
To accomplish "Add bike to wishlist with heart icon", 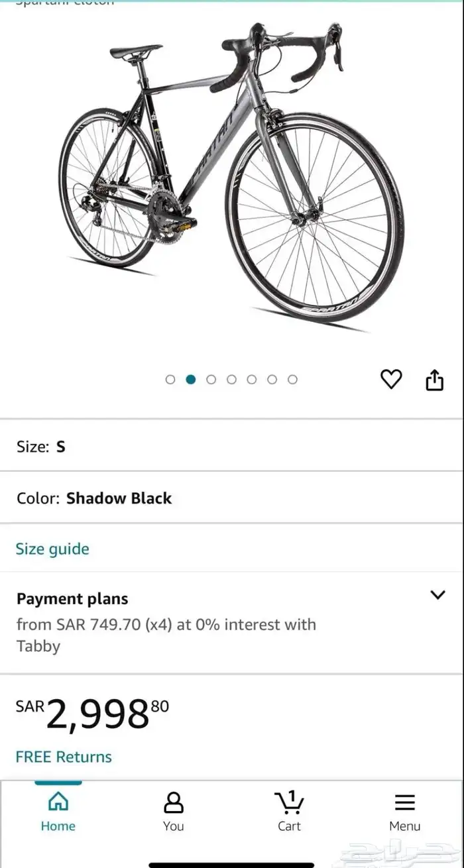I will pyautogui.click(x=391, y=379).
